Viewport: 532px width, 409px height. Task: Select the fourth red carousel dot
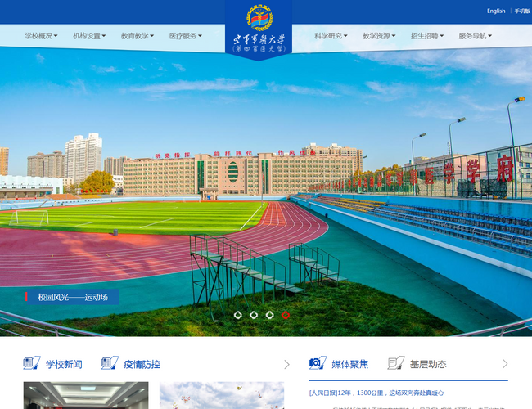[x=286, y=315]
